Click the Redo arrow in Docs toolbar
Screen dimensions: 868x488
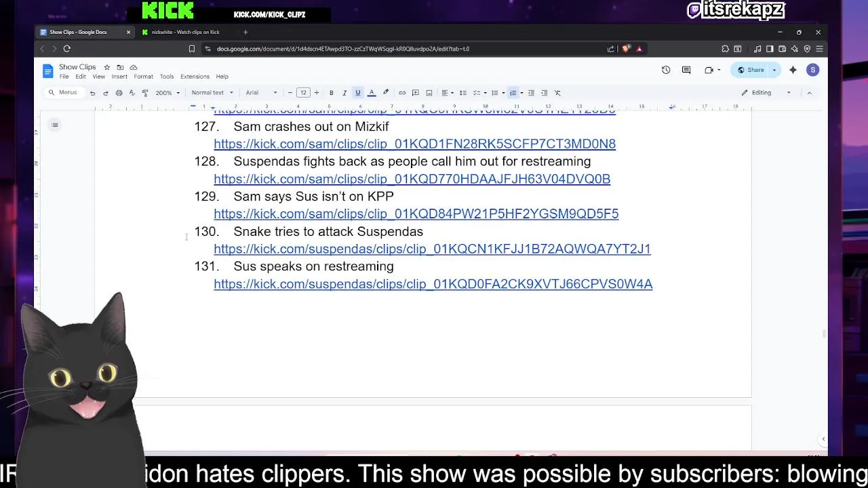pos(106,93)
